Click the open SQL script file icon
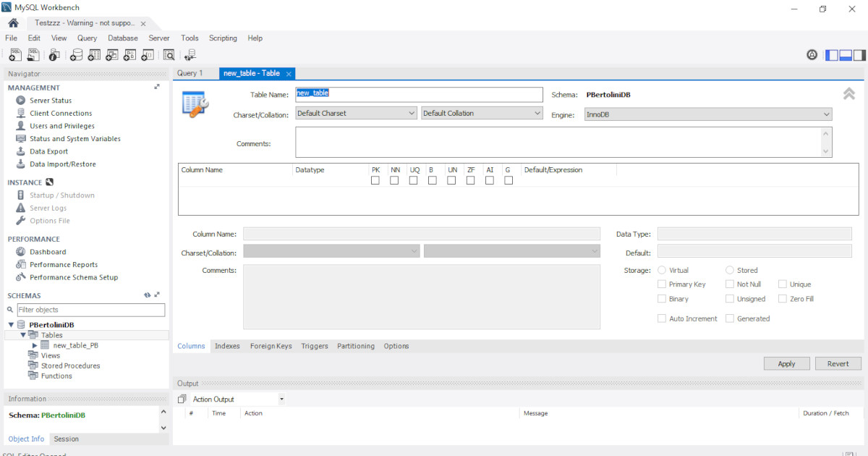Viewport: 868px width, 456px height. coord(33,54)
